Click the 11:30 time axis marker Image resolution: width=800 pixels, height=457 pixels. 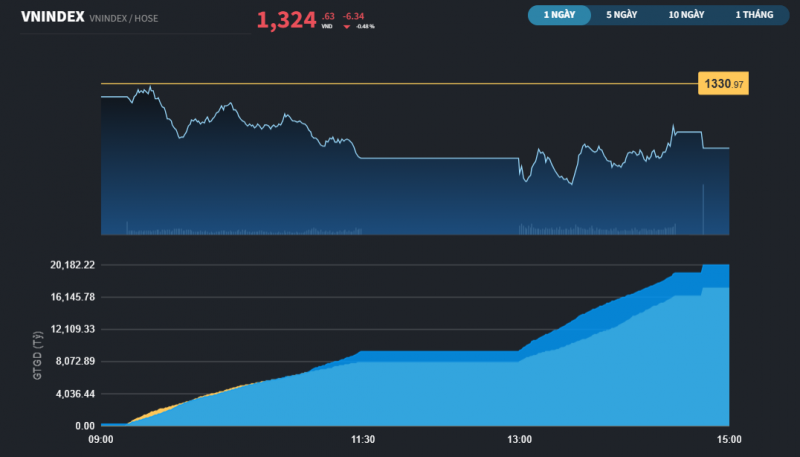[x=362, y=440]
